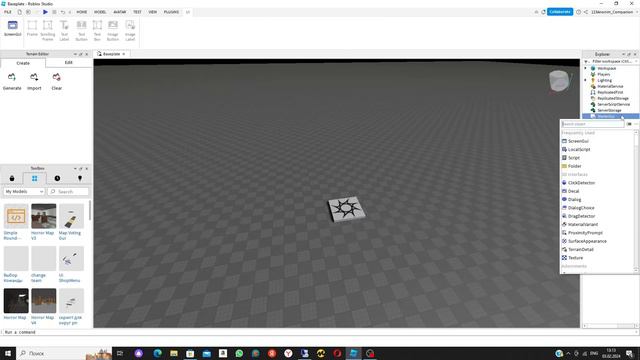Open the Windows Start menu
The height and width of the screenshot is (360, 640).
click(x=7, y=353)
